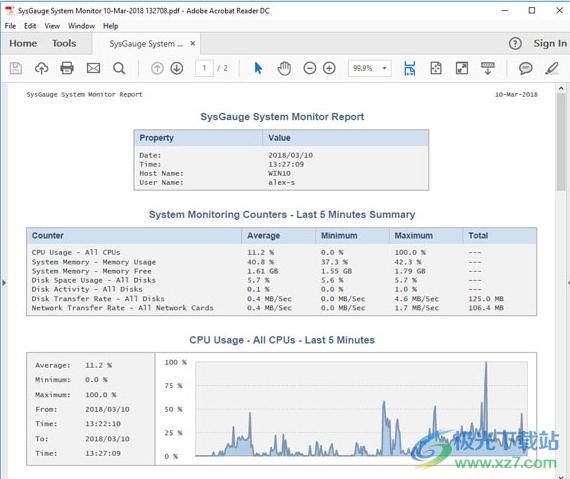Click user name value 'alex-s'
The height and width of the screenshot is (479, 570).
click(281, 182)
